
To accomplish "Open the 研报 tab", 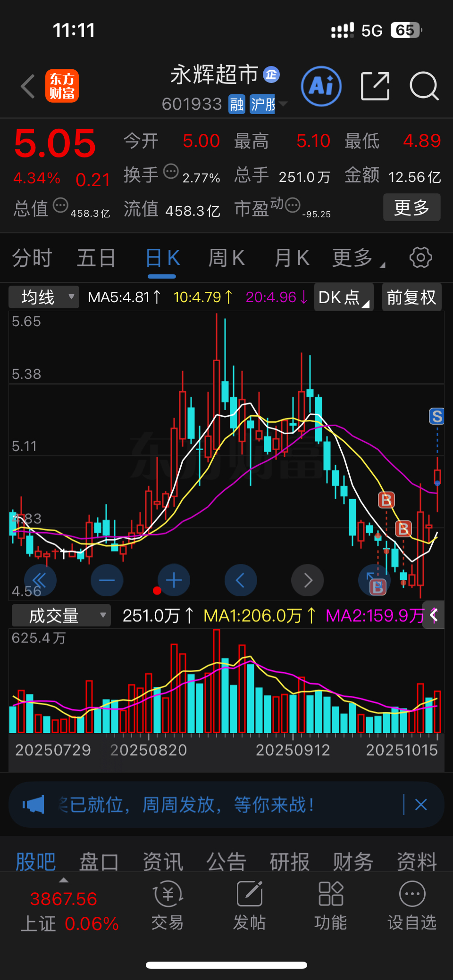I will 289,862.
